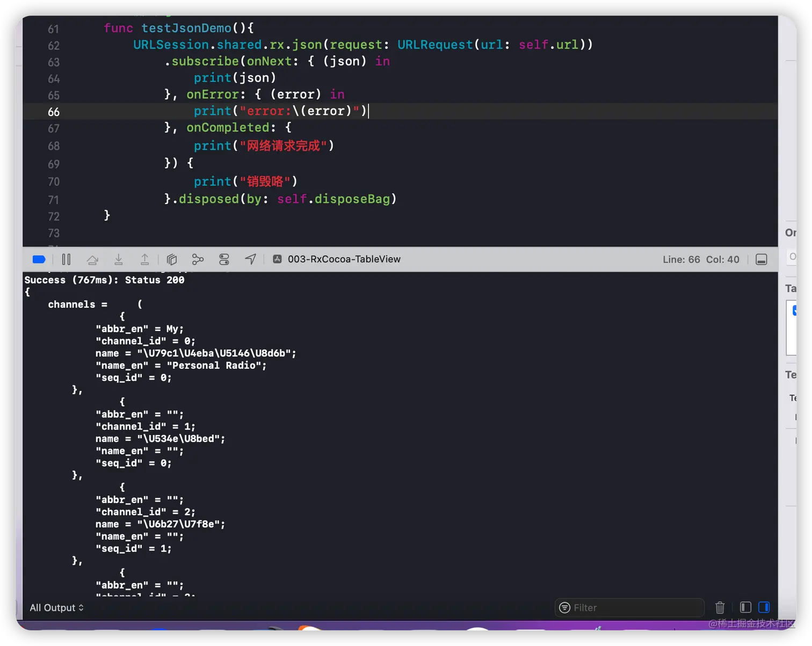The width and height of the screenshot is (812, 646).
Task: Click the "abbr_en" = My; console line
Action: point(140,329)
